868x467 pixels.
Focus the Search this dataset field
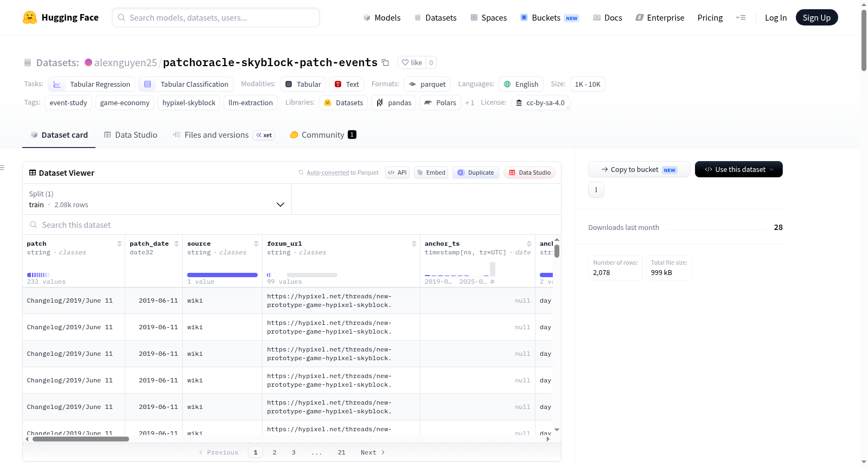pos(292,225)
